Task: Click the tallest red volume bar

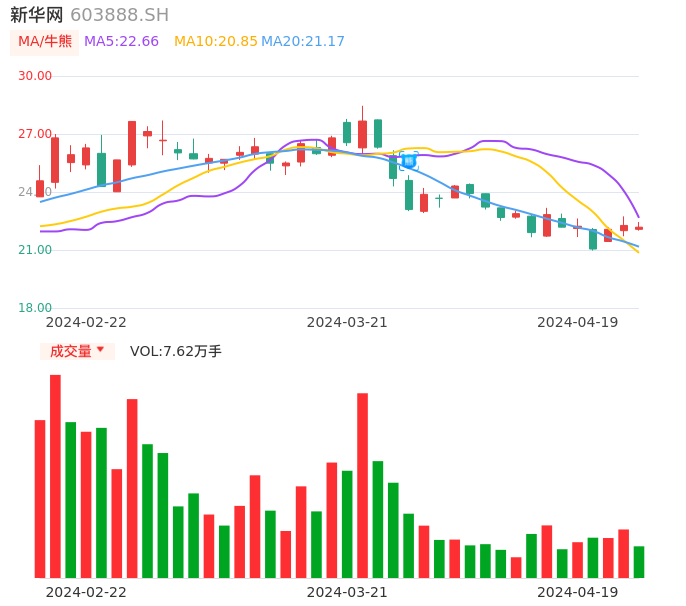Action: (55, 476)
